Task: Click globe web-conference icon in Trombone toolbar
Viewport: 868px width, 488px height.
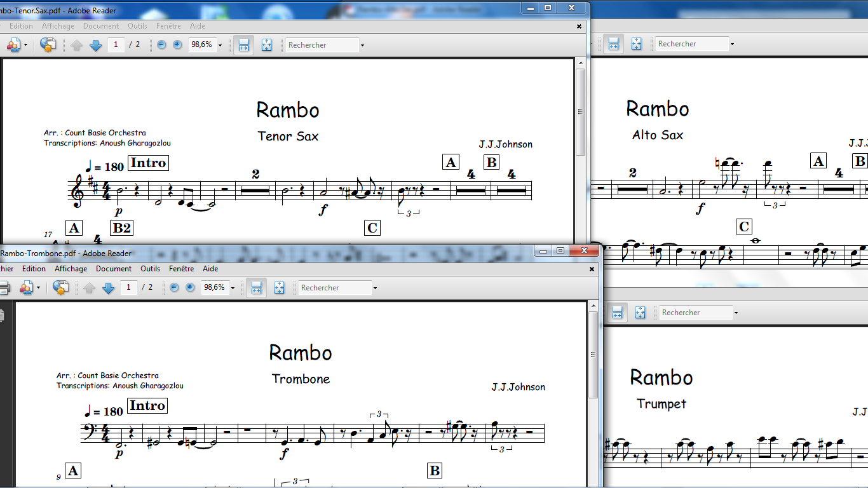Action: point(60,288)
